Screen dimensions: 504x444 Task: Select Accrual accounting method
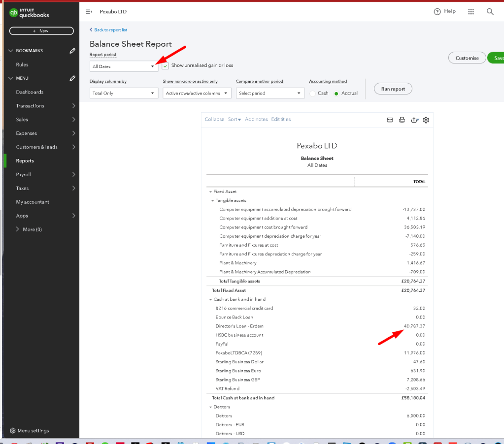point(336,94)
